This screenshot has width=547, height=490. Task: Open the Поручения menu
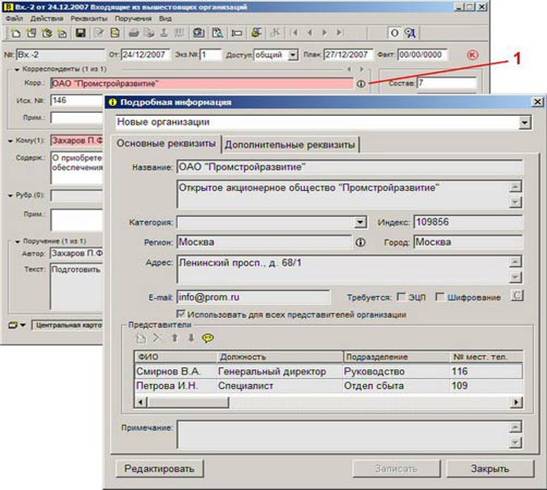click(x=133, y=18)
